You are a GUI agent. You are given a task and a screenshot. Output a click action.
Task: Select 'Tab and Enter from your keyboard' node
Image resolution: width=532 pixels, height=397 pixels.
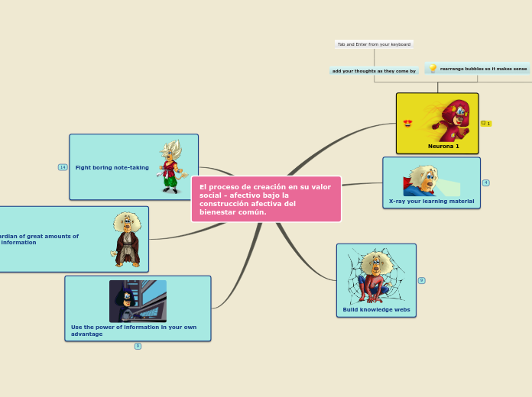pos(374,44)
